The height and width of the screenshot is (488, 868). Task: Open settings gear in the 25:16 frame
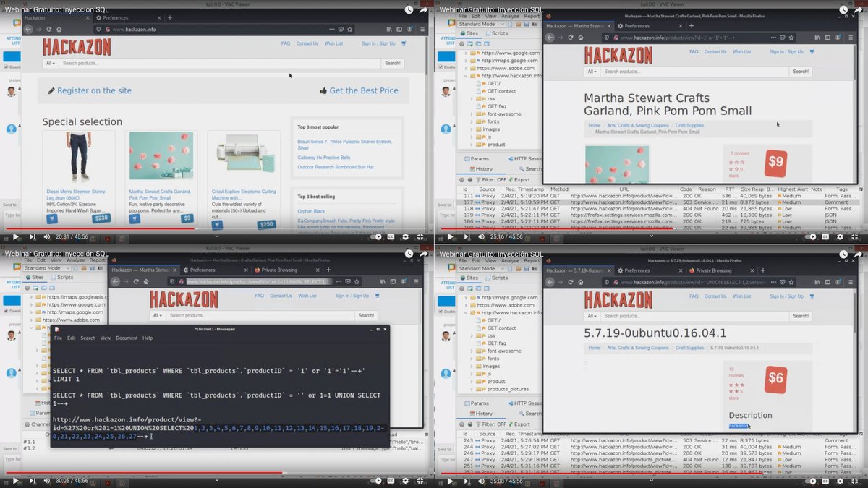[x=839, y=236]
